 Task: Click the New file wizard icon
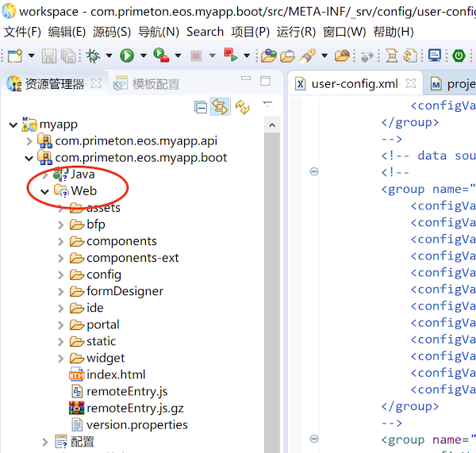pyautogui.click(x=13, y=56)
